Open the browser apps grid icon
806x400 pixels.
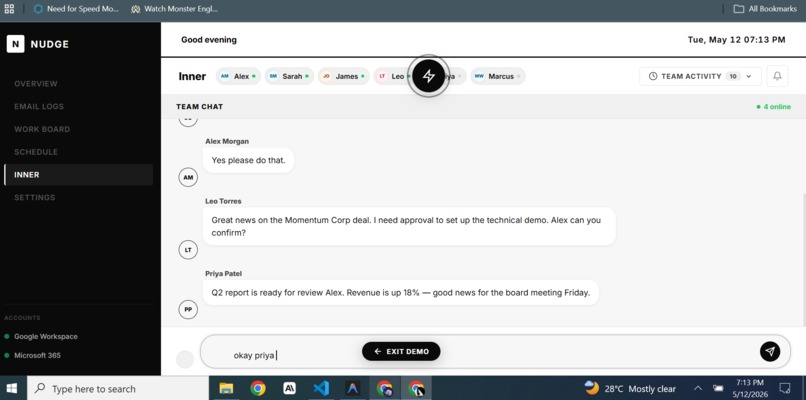coord(9,9)
